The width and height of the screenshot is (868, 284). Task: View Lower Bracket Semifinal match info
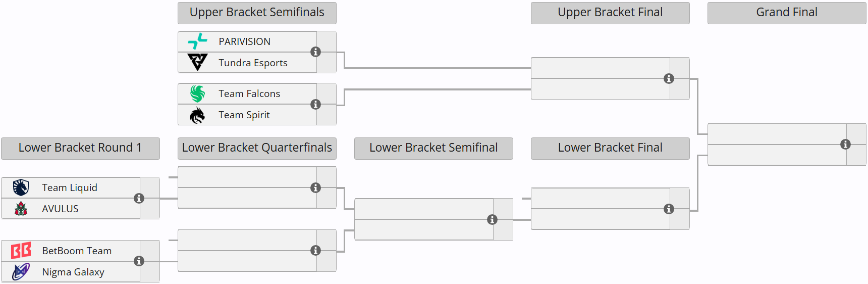coord(493,220)
